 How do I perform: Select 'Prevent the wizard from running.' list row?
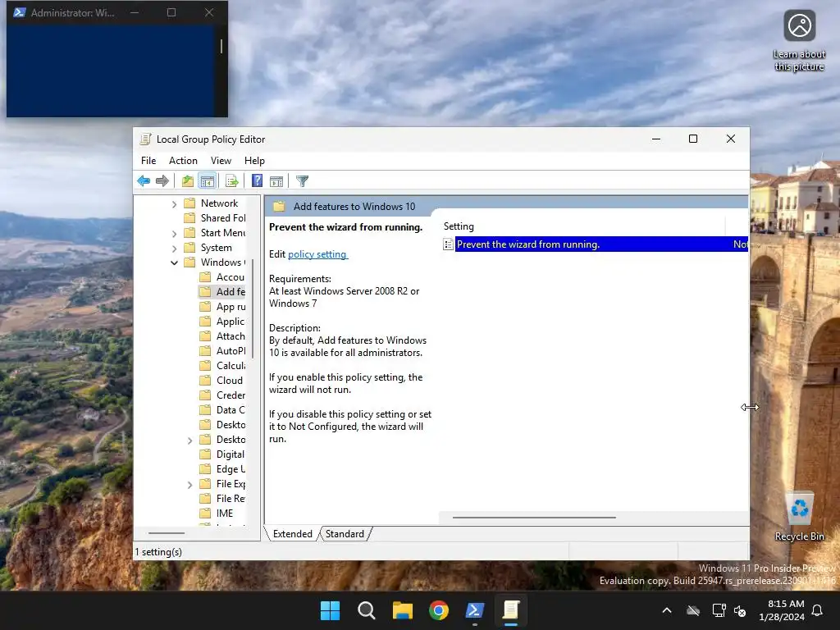[x=596, y=244]
